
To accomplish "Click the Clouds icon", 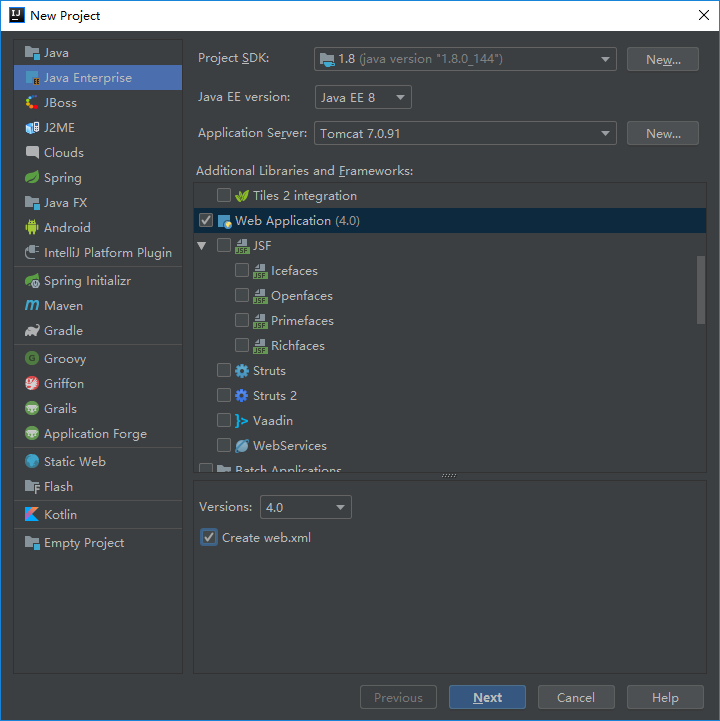I will click(x=32, y=153).
